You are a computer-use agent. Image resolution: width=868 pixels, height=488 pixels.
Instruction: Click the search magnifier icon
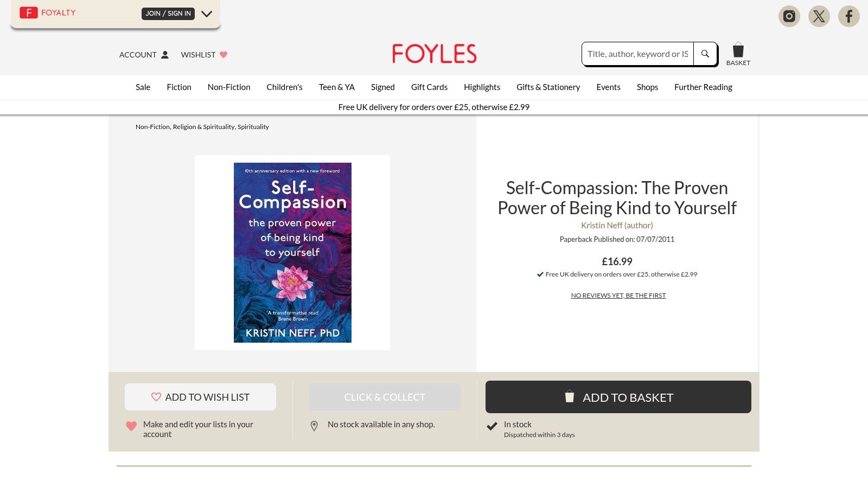pyautogui.click(x=705, y=54)
